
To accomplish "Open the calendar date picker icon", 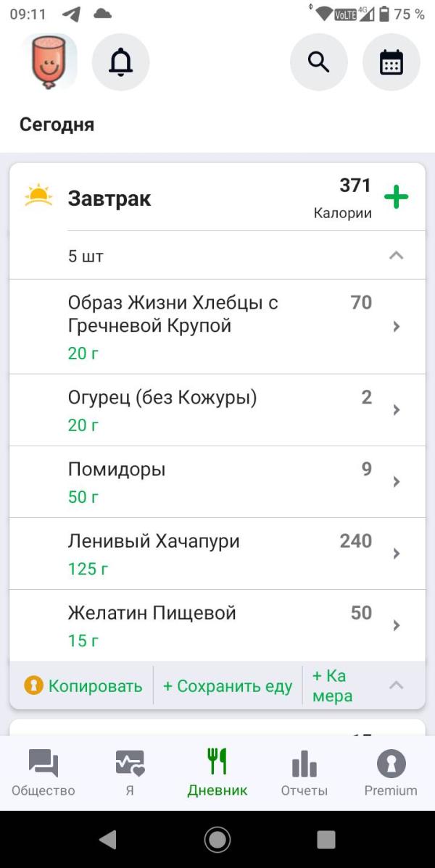I will click(x=391, y=62).
